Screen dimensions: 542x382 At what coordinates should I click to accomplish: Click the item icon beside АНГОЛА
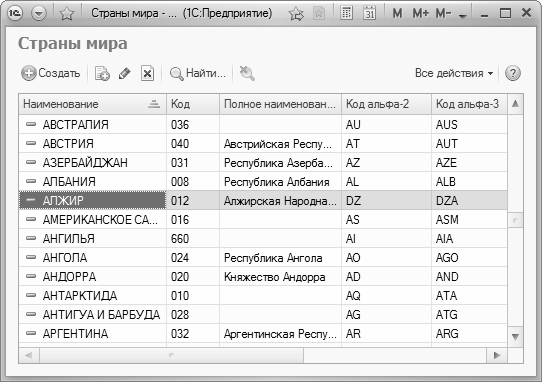tap(31, 257)
